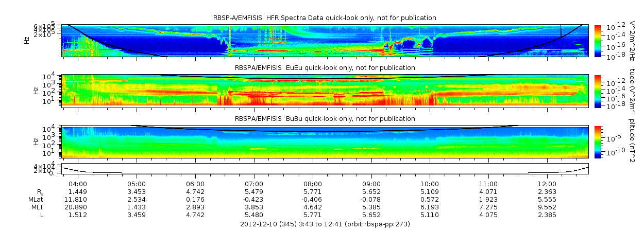Screen dimensions: 644x231
Task: Click the RBSPA/EMFISIS EuEu plot title
Action: click(x=325, y=68)
